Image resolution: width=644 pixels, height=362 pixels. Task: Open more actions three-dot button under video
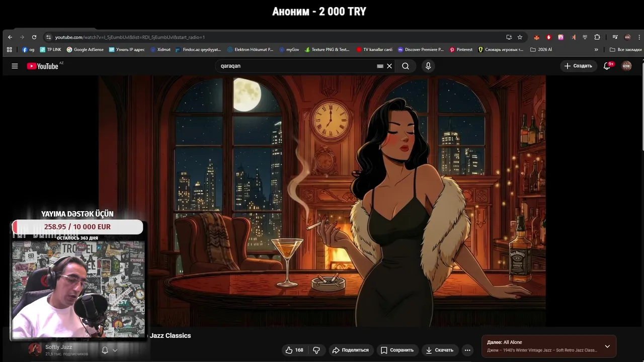[467, 350]
